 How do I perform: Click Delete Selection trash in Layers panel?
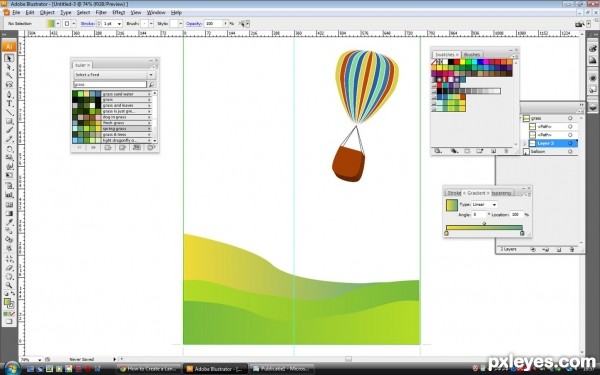pyautogui.click(x=572, y=249)
